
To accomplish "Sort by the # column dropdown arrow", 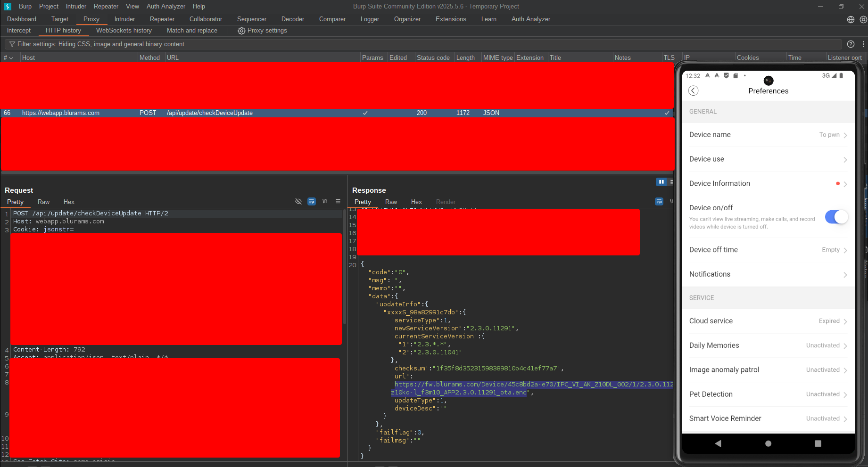I will coord(11,58).
